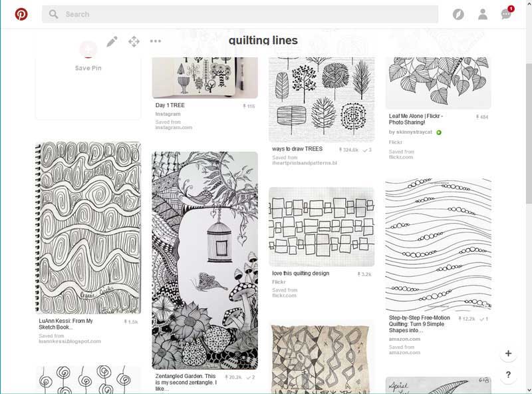Image resolution: width=532 pixels, height=394 pixels.
Task: Open the user profile icon
Action: point(483,14)
